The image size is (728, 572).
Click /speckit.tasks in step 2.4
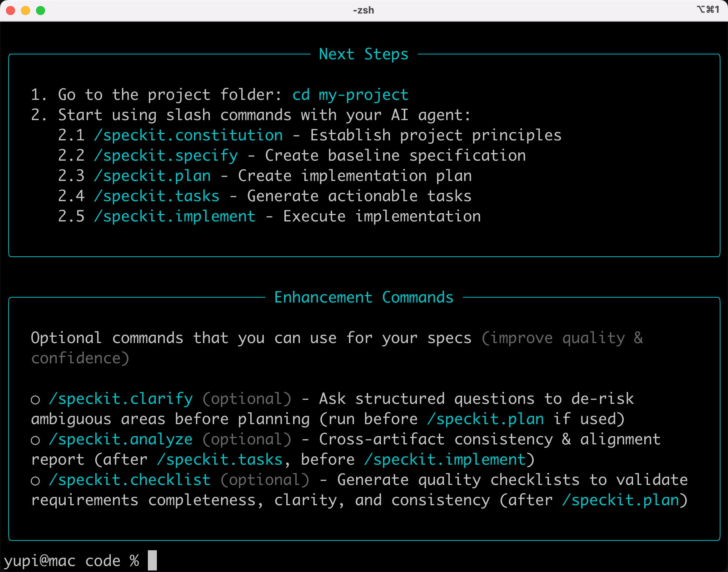pos(157,196)
